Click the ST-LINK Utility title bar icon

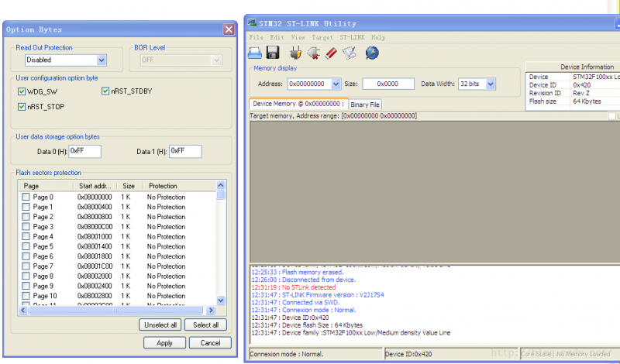click(x=252, y=23)
